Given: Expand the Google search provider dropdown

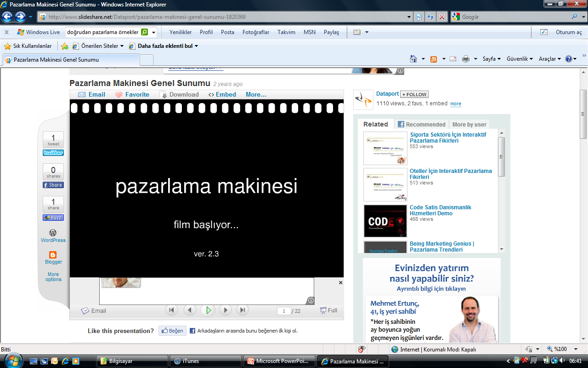Looking at the screenshot, I should tap(583, 17).
